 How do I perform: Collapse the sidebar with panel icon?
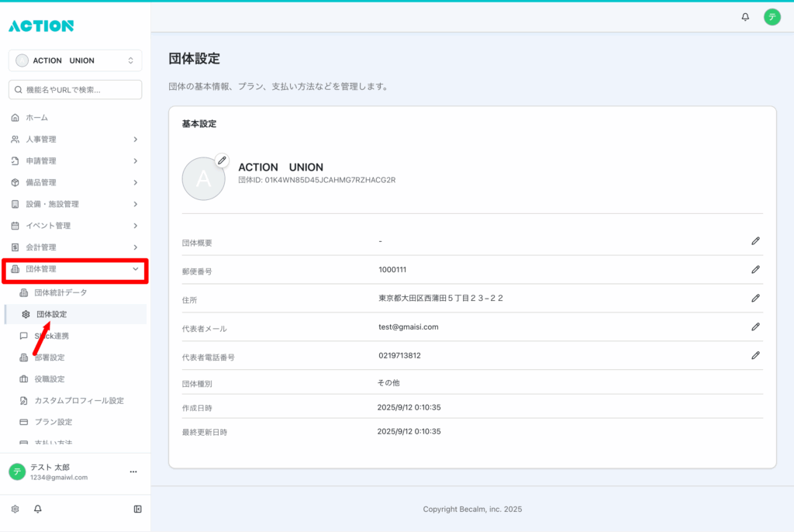click(x=137, y=509)
